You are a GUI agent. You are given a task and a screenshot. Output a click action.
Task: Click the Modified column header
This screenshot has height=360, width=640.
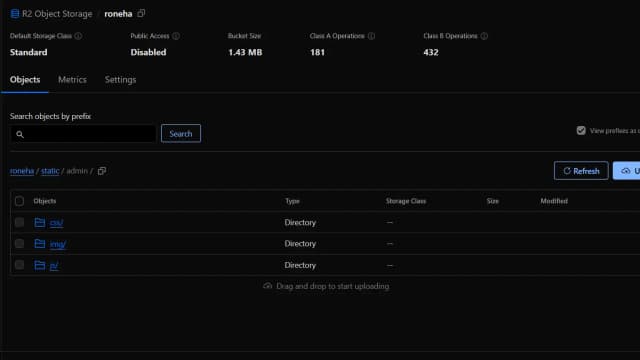coord(554,201)
